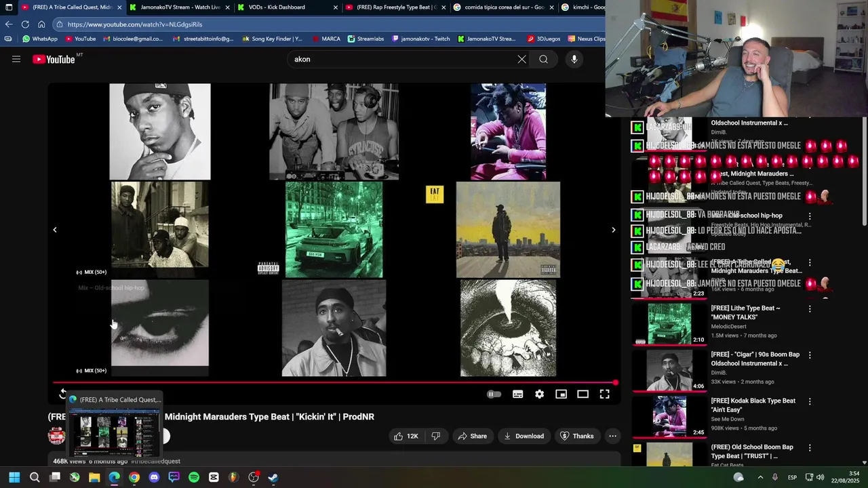Open options for 'MONEY TALKS' video
This screenshot has width=868, height=488.
[x=810, y=309]
